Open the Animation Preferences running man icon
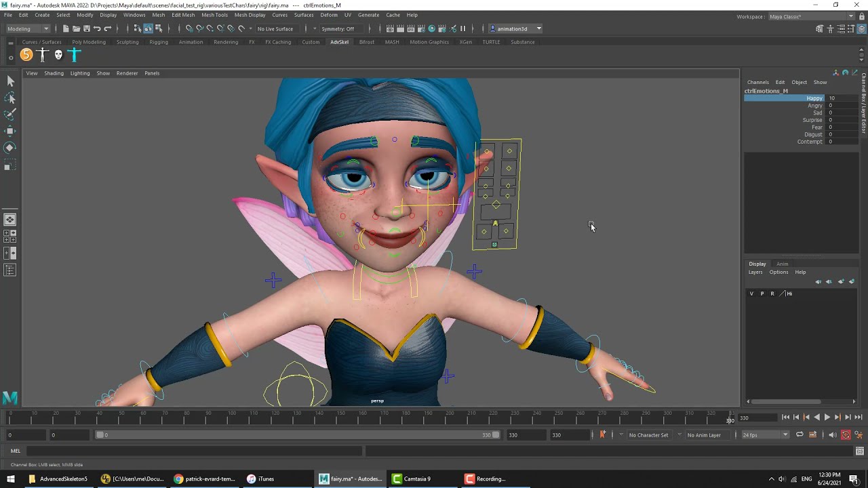Viewport: 868px width, 488px height. [859, 434]
